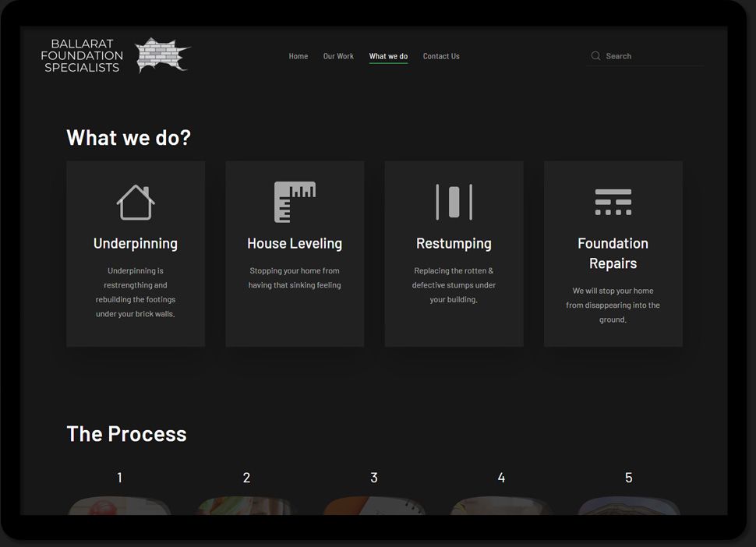Click the Restumping heading
Screen dimensions: 756x547
pyautogui.click(x=454, y=244)
